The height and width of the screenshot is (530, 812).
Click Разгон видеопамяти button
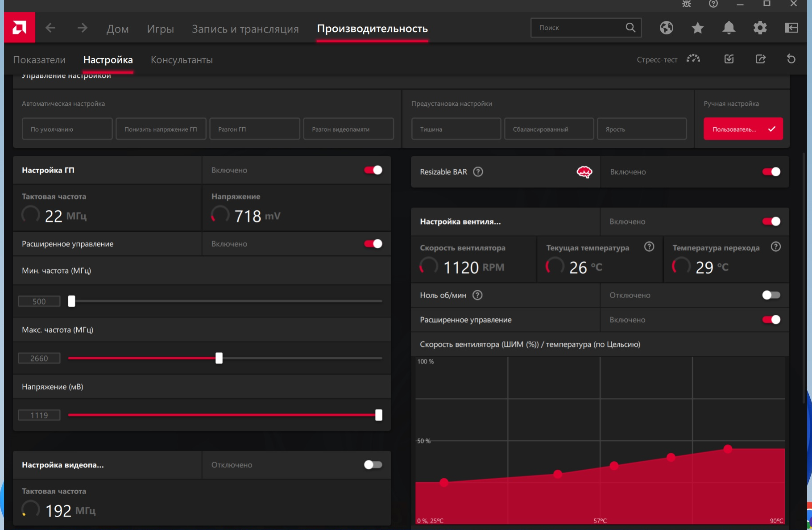pyautogui.click(x=348, y=129)
